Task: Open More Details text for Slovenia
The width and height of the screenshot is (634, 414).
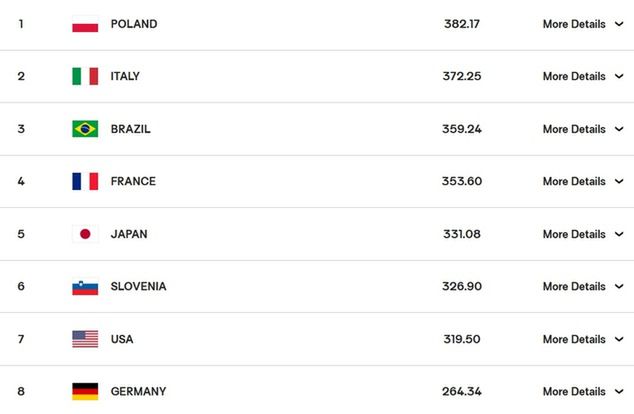Action: (x=574, y=286)
